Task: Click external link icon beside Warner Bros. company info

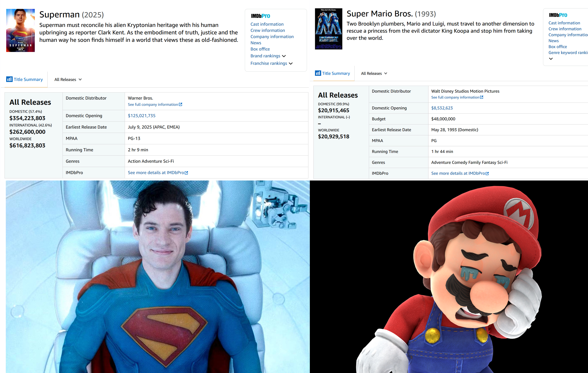Action: tap(180, 104)
